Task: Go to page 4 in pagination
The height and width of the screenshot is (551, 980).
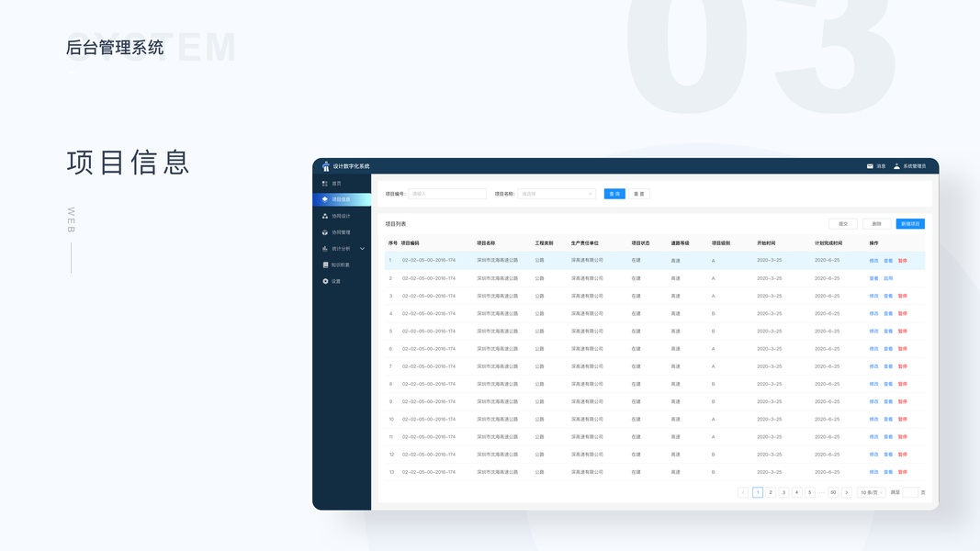Action: click(797, 492)
